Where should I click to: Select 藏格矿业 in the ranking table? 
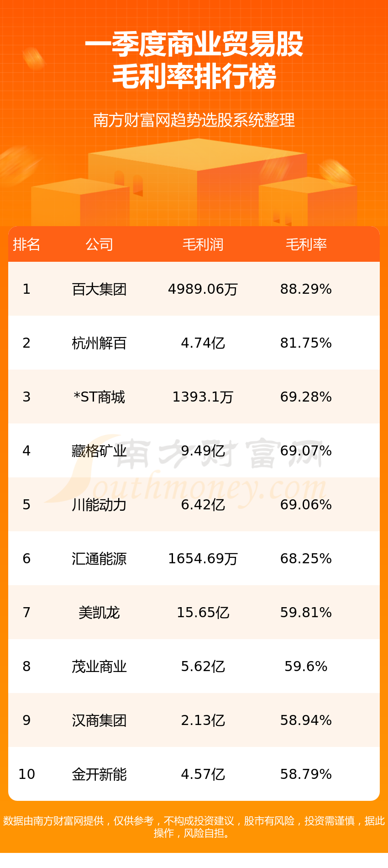tap(99, 451)
